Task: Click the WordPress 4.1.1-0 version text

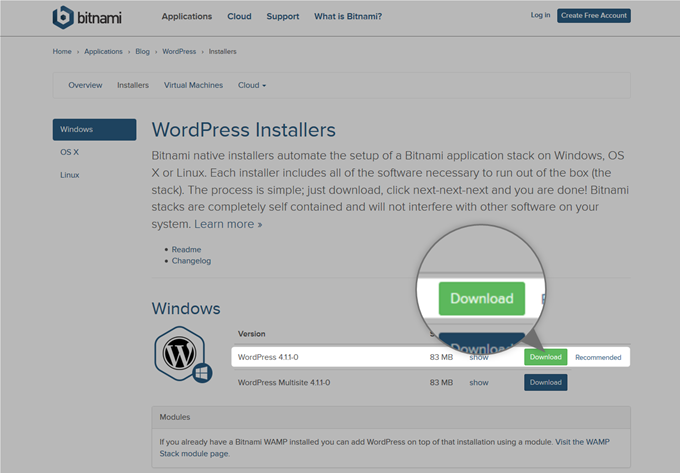Action: pyautogui.click(x=268, y=357)
